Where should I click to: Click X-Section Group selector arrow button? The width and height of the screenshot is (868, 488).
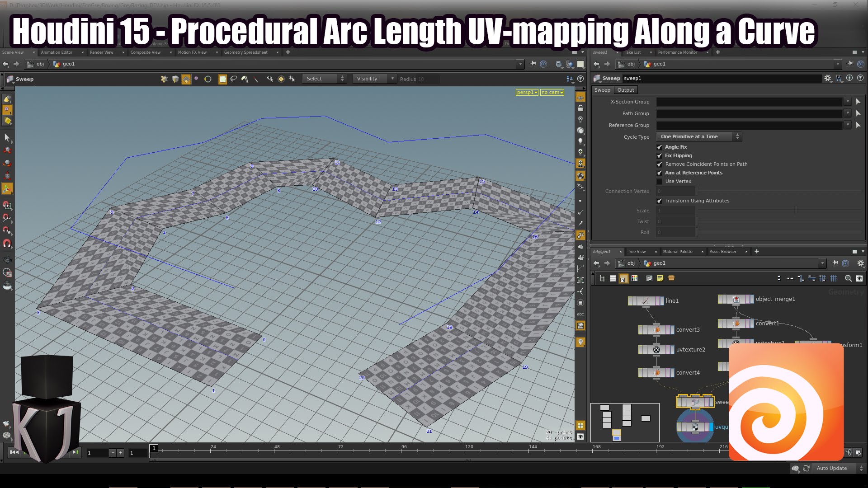coord(858,102)
